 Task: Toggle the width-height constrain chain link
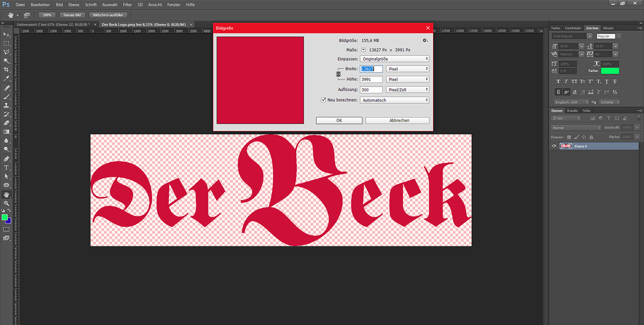tap(338, 74)
